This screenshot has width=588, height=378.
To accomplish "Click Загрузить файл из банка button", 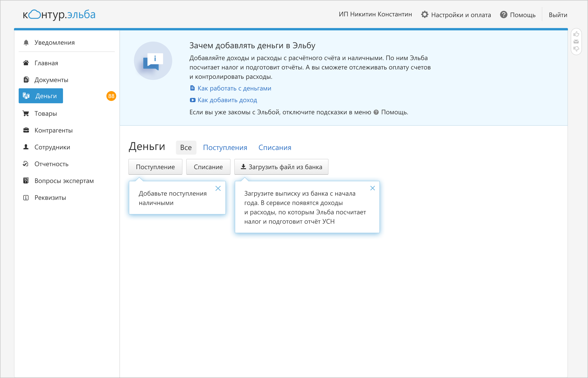I will coord(281,167).
